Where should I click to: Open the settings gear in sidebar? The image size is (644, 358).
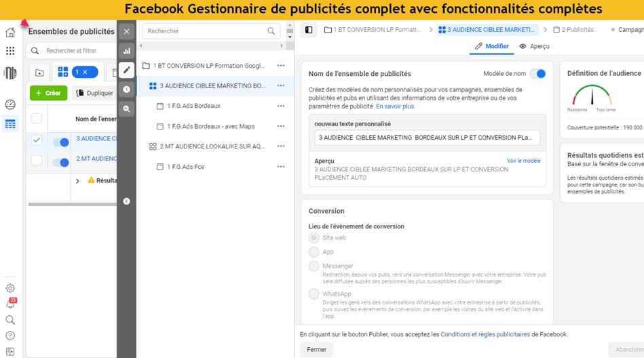tap(10, 288)
